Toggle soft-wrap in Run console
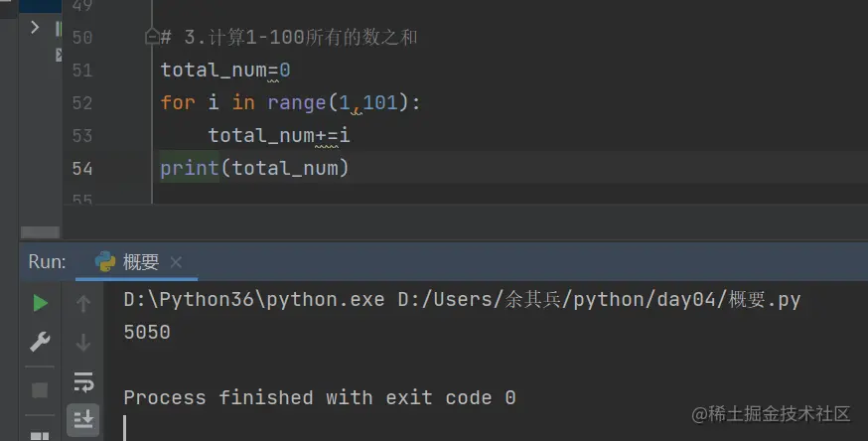The image size is (868, 441). pyautogui.click(x=83, y=381)
